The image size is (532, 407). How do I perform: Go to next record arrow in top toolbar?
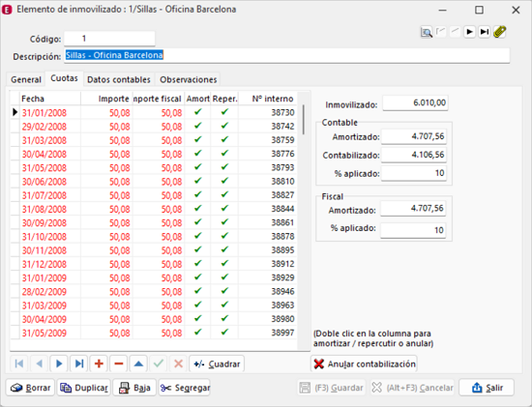[x=469, y=32]
